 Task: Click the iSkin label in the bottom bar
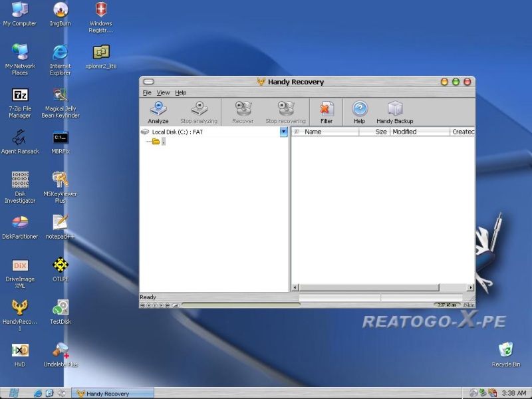tap(469, 305)
